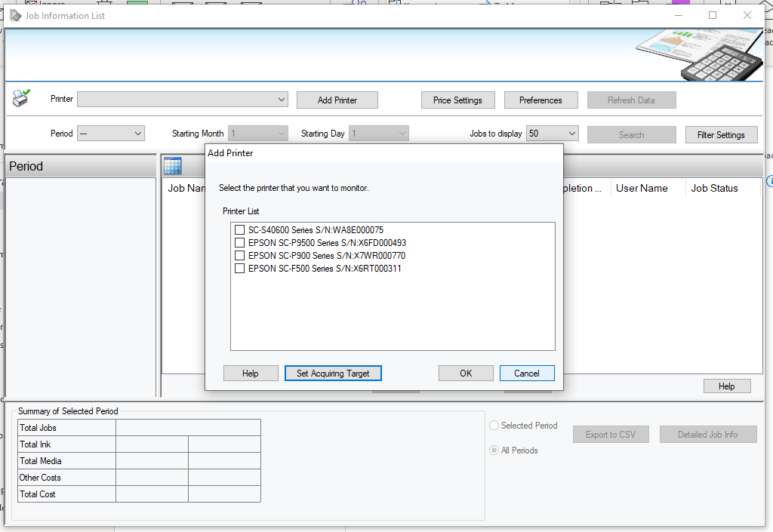Click Set Acquiring Target in the Add Printer dialog
The height and width of the screenshot is (532, 773).
click(x=333, y=373)
